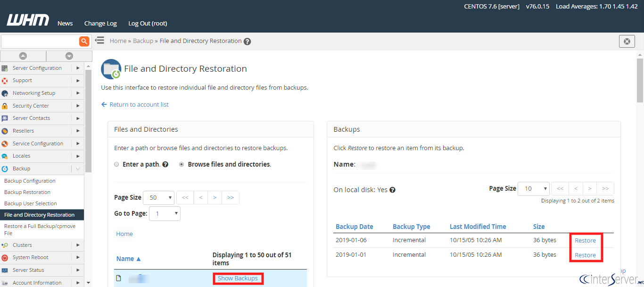Click the Resellers icon in sidebar
Screen dimensions: 644x287
(5, 131)
